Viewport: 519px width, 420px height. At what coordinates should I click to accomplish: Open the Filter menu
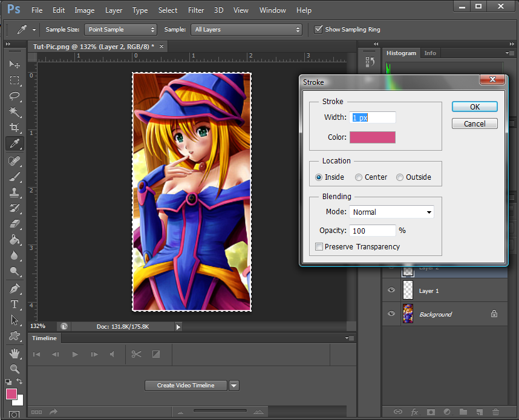tap(196, 10)
